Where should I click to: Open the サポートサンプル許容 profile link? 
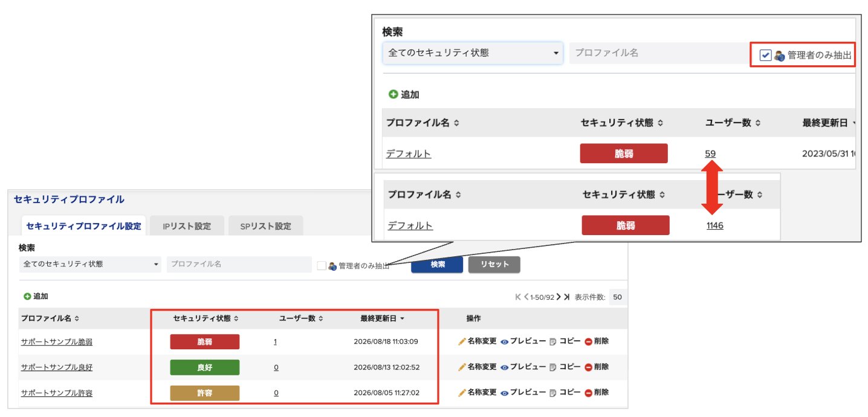57,393
